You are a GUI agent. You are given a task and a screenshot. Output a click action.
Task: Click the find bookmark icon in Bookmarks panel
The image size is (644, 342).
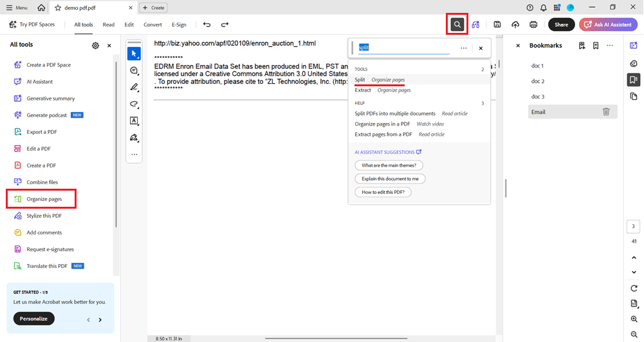[582, 46]
